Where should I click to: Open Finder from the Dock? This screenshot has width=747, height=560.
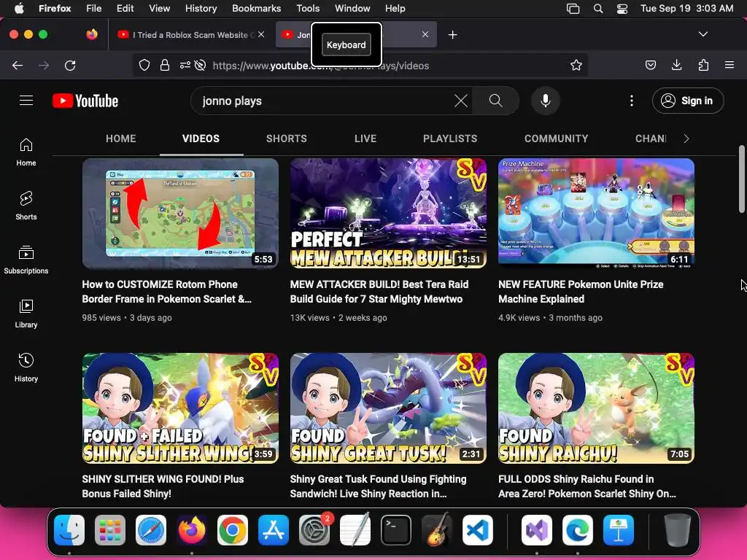click(x=69, y=530)
